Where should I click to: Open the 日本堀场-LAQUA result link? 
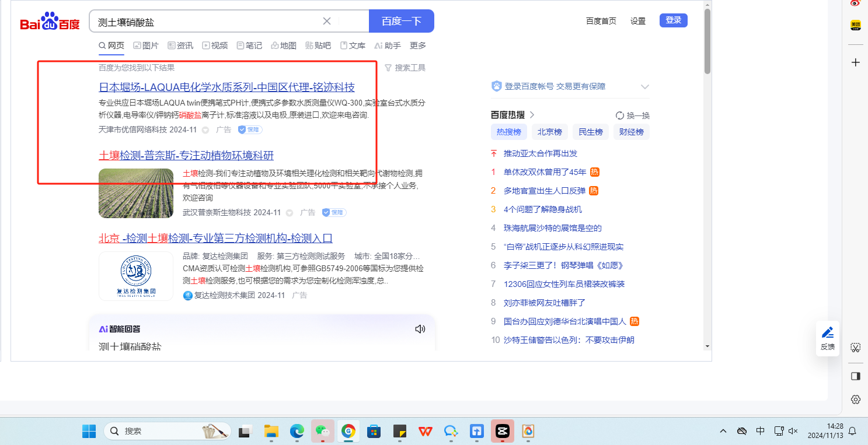point(226,87)
